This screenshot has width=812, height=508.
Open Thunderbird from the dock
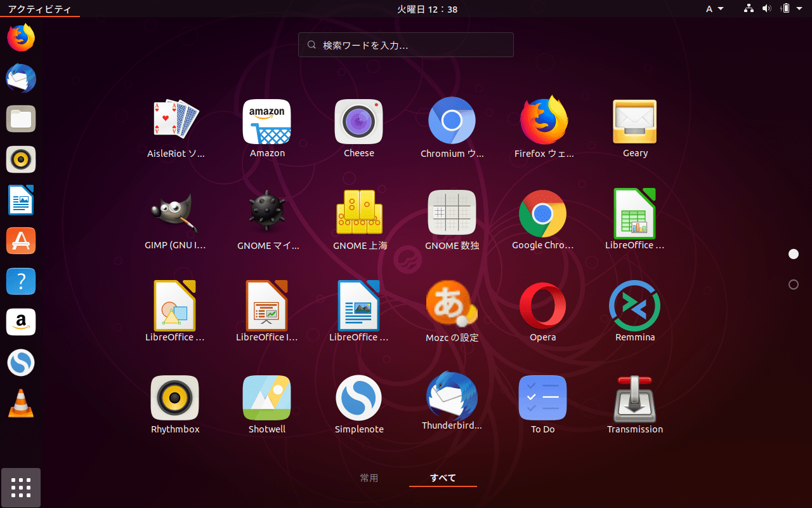click(x=21, y=78)
